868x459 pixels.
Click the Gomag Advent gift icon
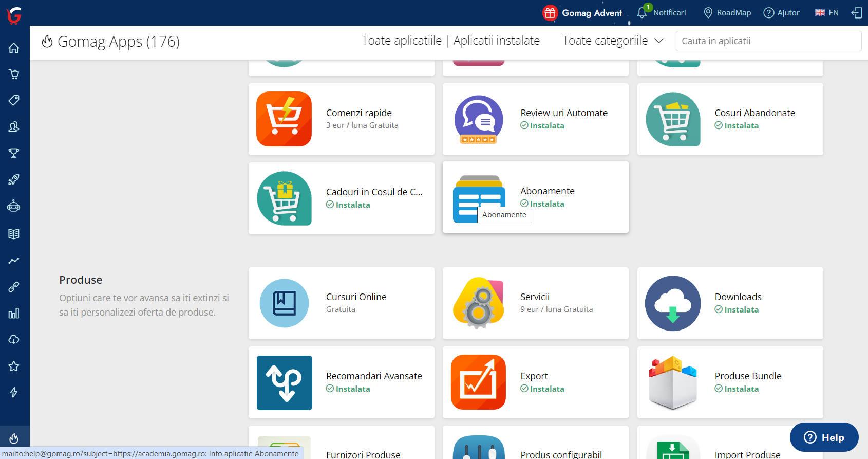(x=550, y=13)
